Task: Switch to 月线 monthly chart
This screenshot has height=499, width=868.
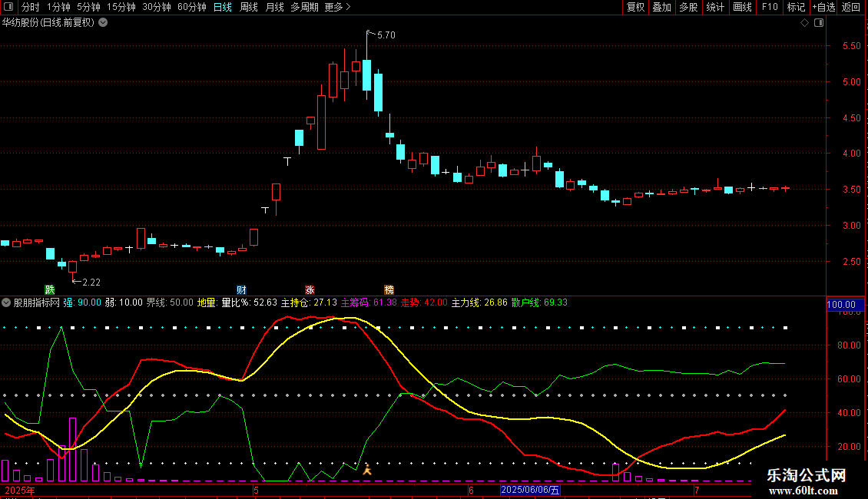Action: [x=274, y=7]
